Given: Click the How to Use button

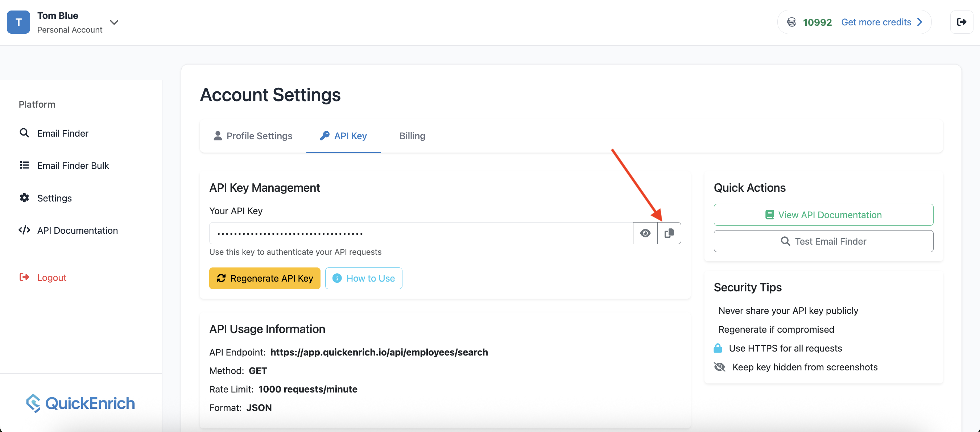Looking at the screenshot, I should [363, 278].
